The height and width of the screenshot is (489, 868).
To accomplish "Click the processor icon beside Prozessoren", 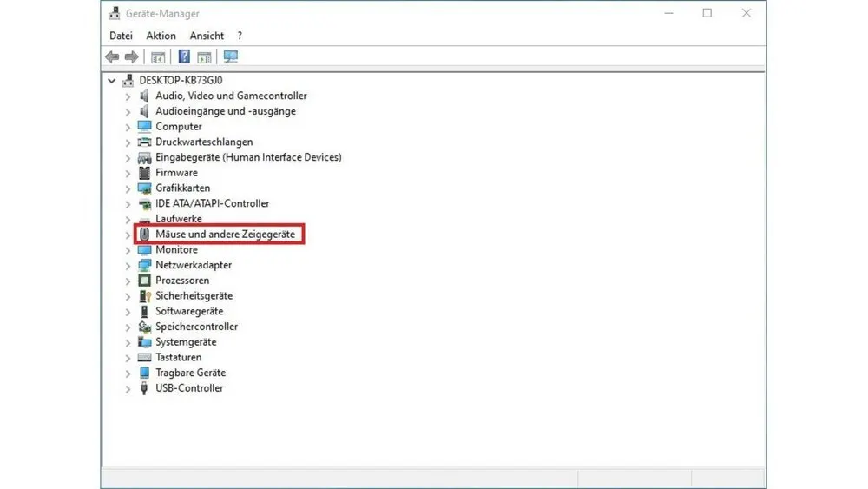I will point(144,281).
